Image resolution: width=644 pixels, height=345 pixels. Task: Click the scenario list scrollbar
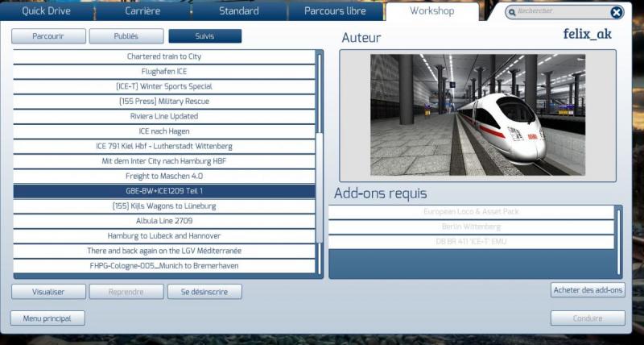319,163
